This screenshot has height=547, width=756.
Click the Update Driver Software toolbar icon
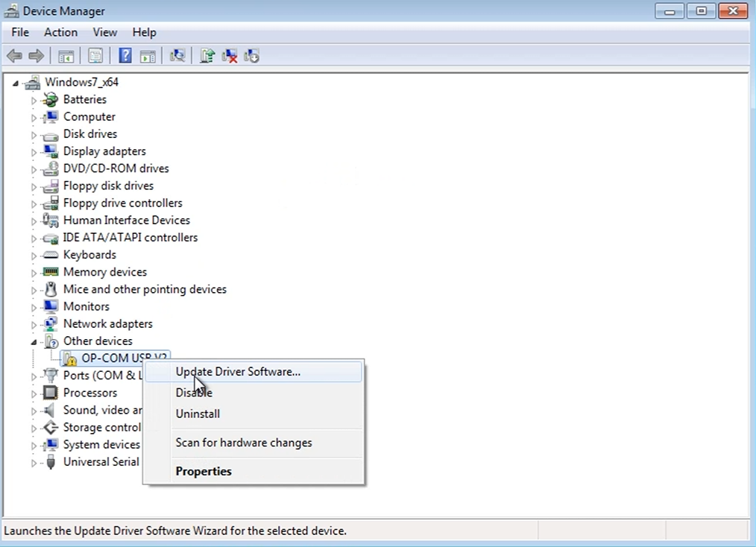pos(207,56)
